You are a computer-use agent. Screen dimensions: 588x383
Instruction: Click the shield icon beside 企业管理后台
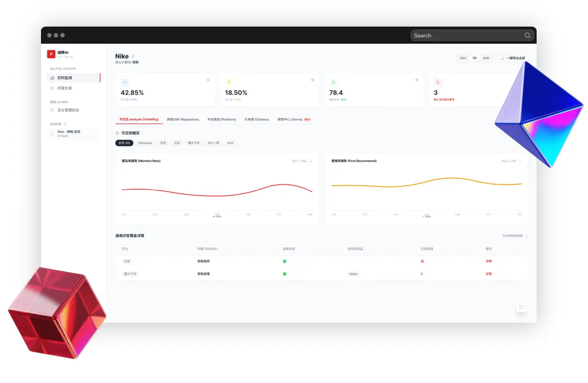(52, 110)
